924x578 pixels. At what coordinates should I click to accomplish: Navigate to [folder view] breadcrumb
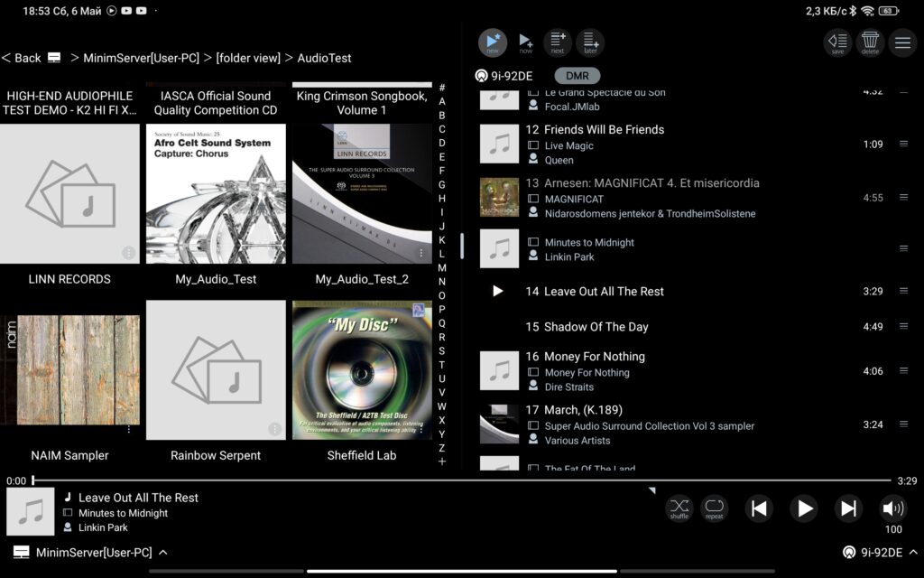(248, 58)
